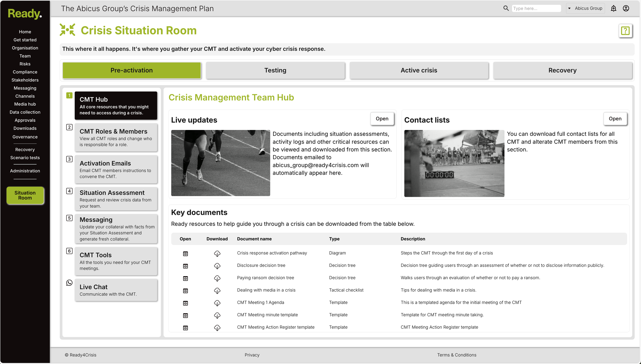View the Dealing with media document
Screen dimensions: 641x364
click(185, 291)
